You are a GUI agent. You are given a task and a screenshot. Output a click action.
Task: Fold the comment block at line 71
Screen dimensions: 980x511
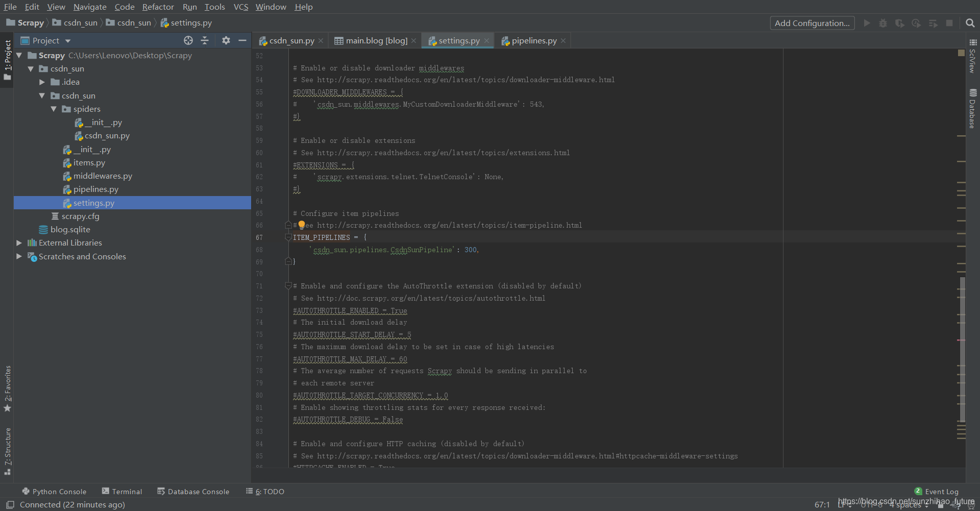(x=288, y=286)
